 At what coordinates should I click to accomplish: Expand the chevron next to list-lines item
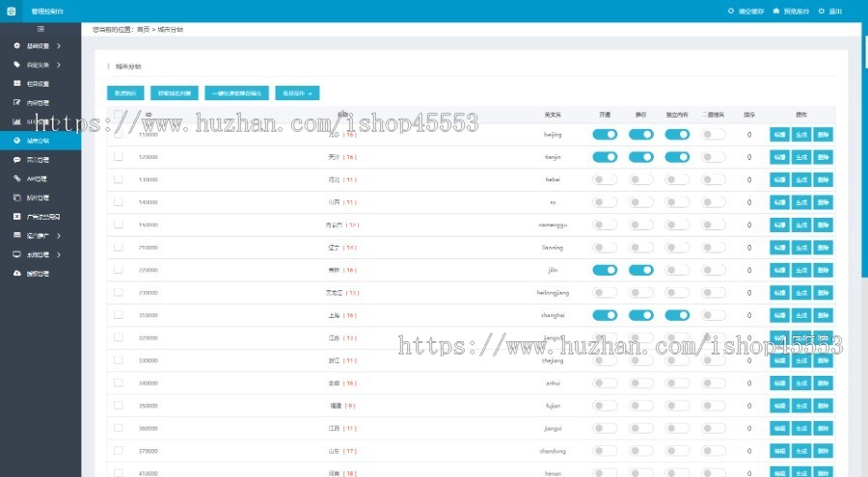coord(59,236)
